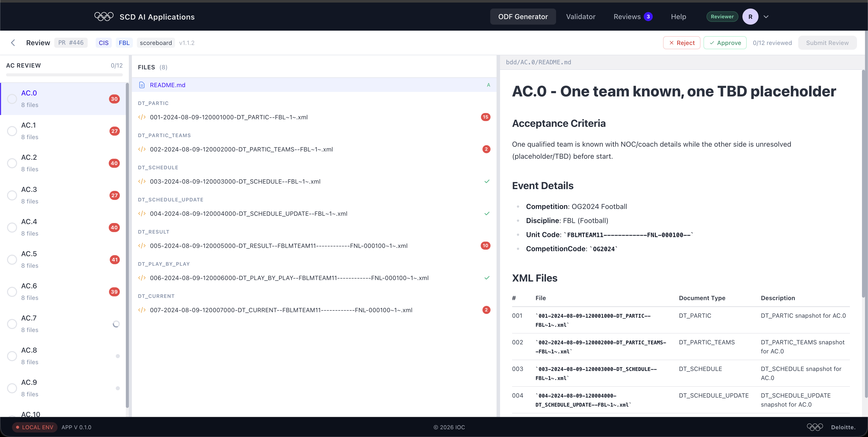Screen dimensions: 868x437
Task: Click the AC review progress bar
Action: [64, 75]
